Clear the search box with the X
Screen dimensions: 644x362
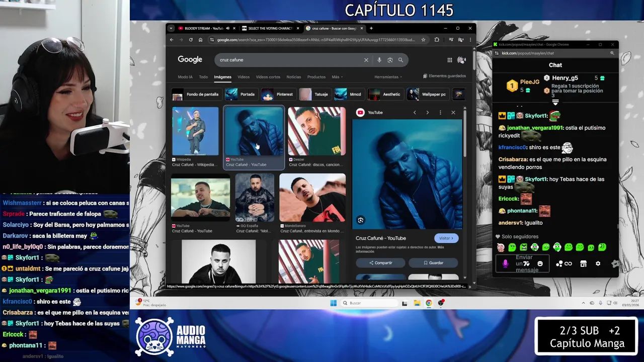(x=366, y=60)
